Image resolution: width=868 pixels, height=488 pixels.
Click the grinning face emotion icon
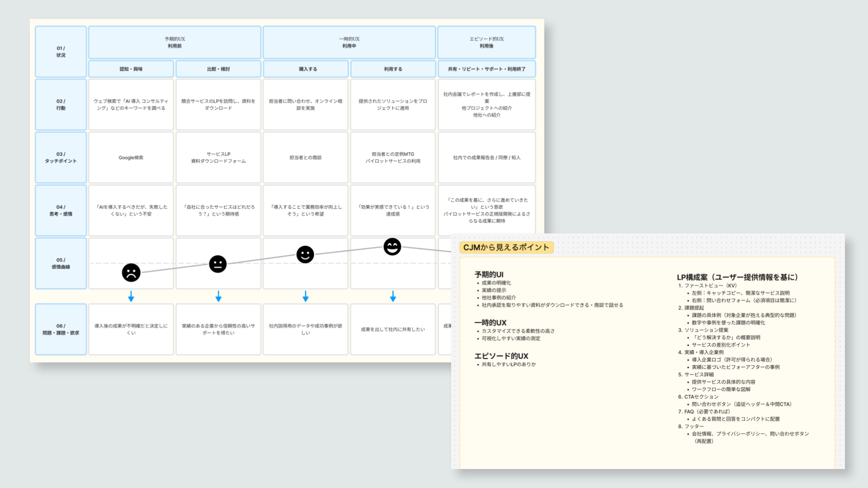(392, 247)
